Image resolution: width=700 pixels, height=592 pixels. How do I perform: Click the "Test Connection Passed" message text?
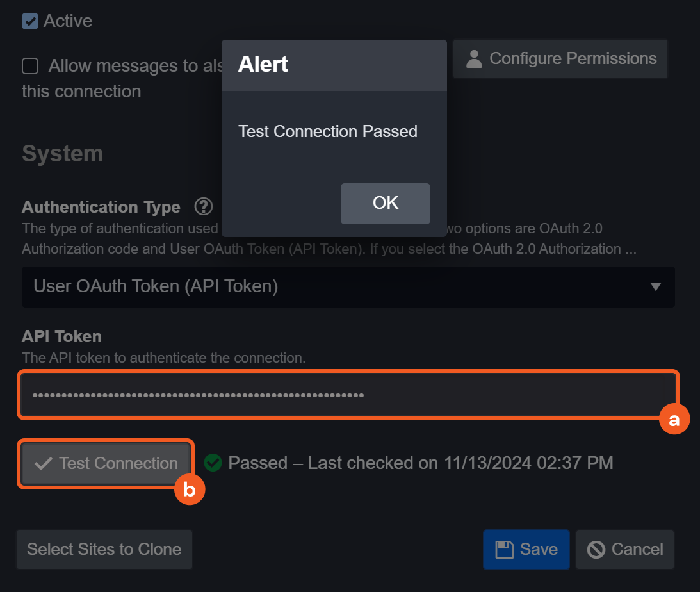click(328, 131)
